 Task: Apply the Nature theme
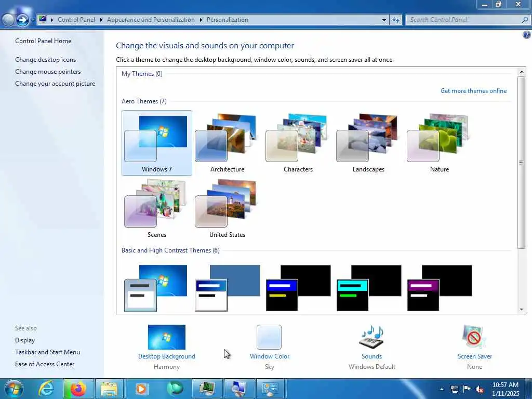click(x=439, y=142)
